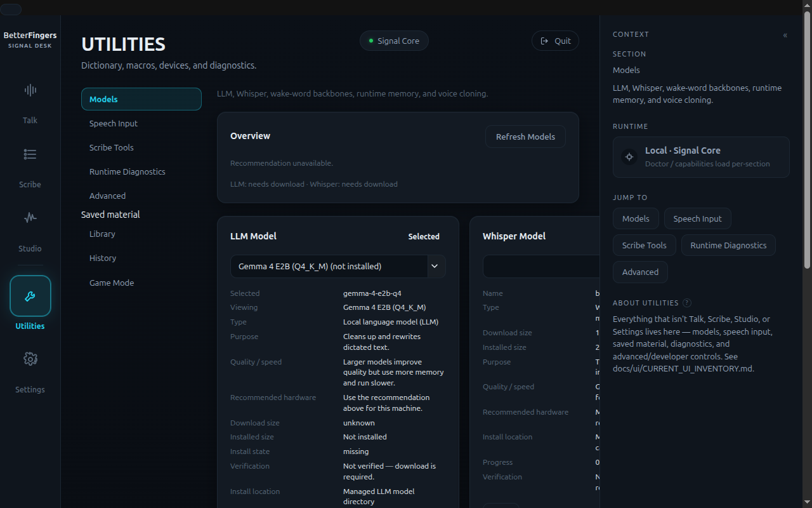Viewport: 812px width, 508px height.
Task: Click the Local · Signal Core runtime card
Action: (x=701, y=157)
